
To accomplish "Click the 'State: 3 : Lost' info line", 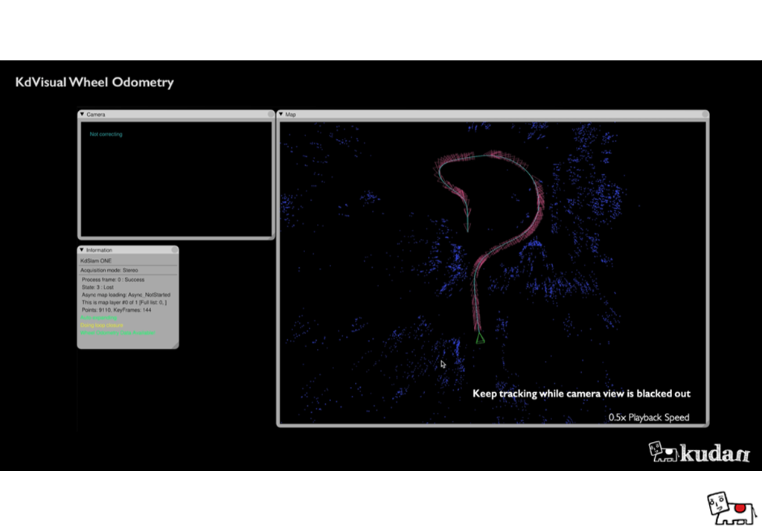I will [97, 286].
